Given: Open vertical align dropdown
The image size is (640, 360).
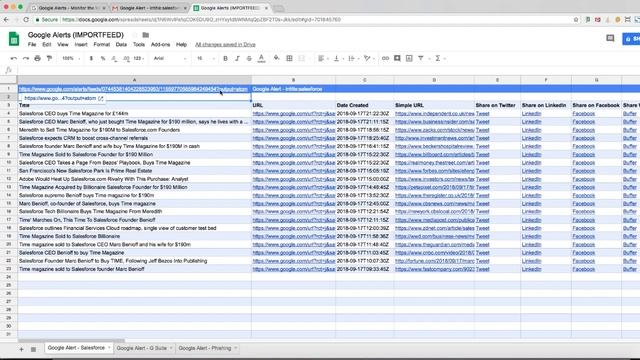Looking at the screenshot, I should click(x=338, y=58).
